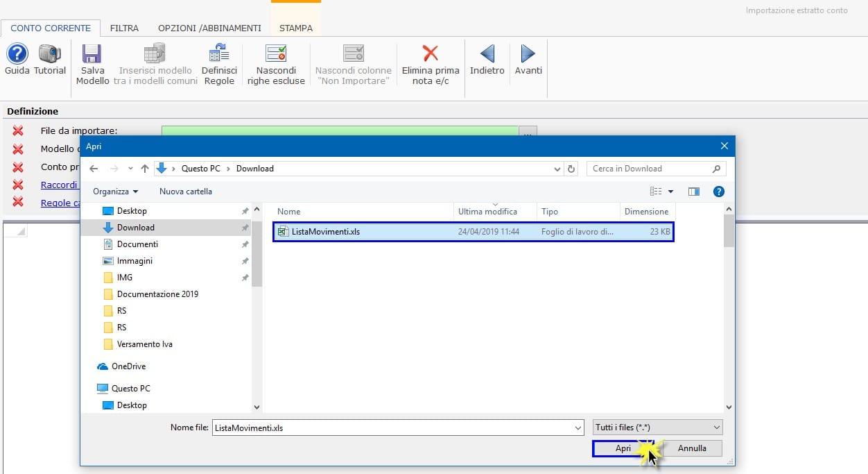Go back with Indietro arrow
The image size is (868, 474).
[x=487, y=54]
